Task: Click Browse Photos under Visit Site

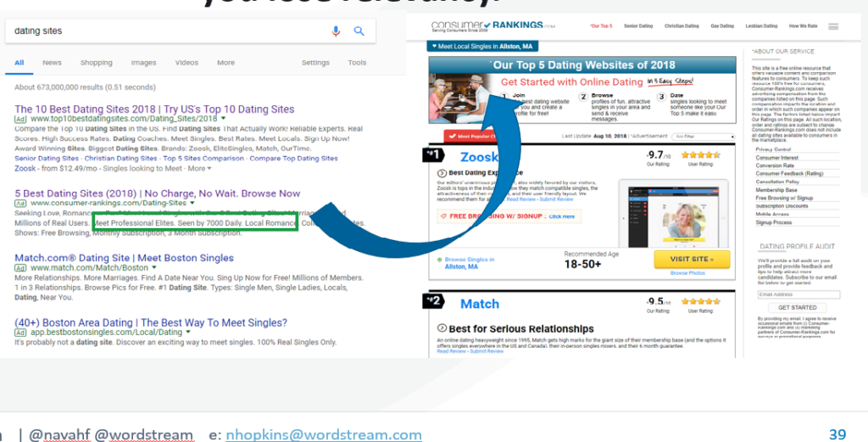Action: click(687, 273)
